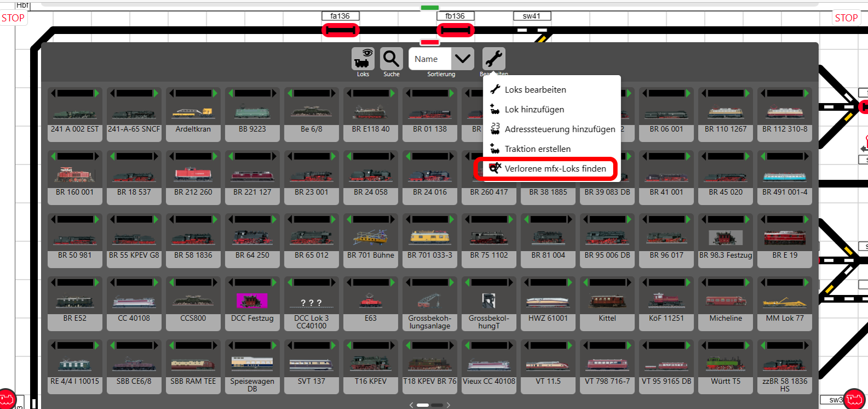Select locomotive BR 64 250
Image resolution: width=868 pixels, height=409 pixels.
pos(253,241)
